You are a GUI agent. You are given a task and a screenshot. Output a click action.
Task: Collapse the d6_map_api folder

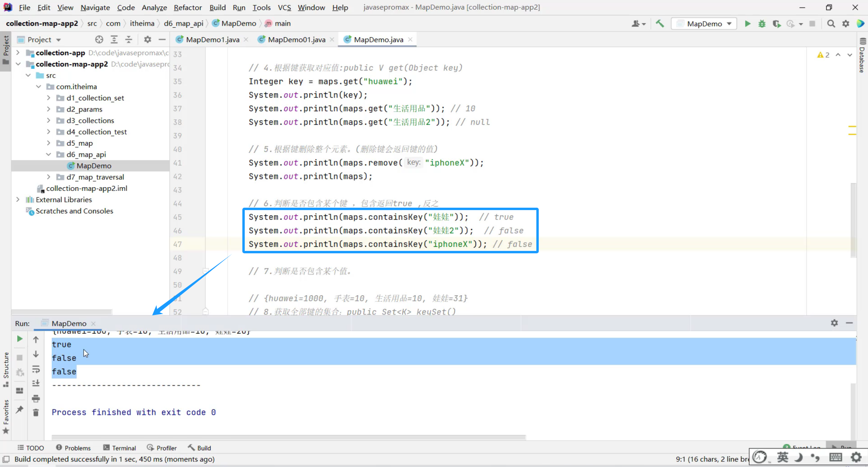tap(48, 154)
